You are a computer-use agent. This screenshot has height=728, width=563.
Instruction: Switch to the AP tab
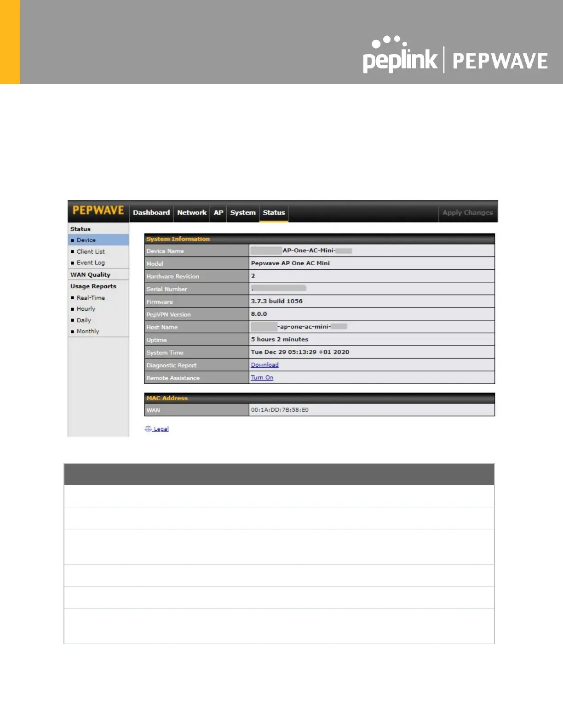tap(218, 212)
